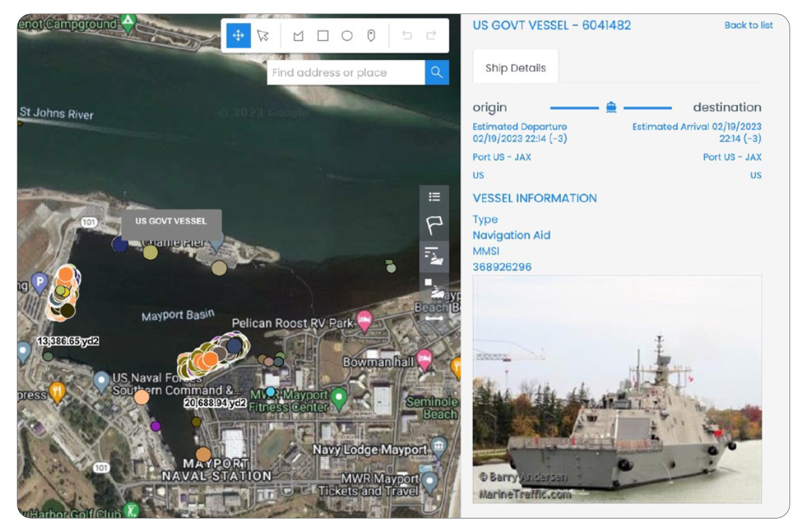Select the pan/move map tool

238,36
